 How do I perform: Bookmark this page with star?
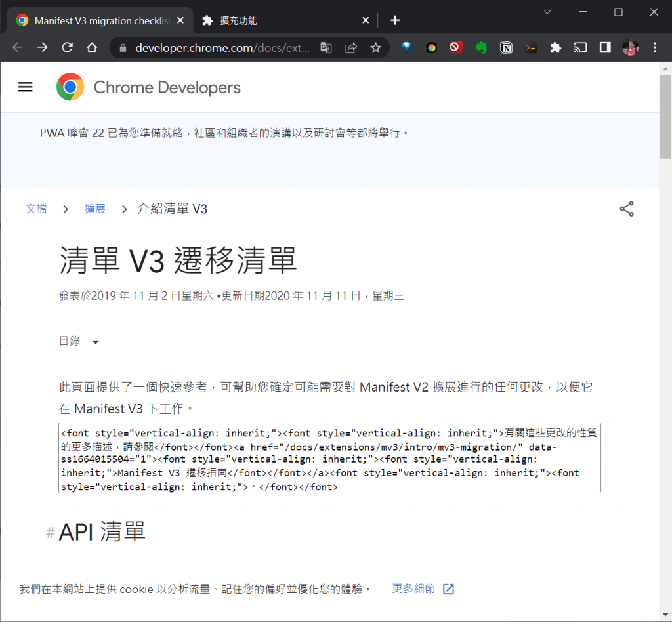point(376,47)
